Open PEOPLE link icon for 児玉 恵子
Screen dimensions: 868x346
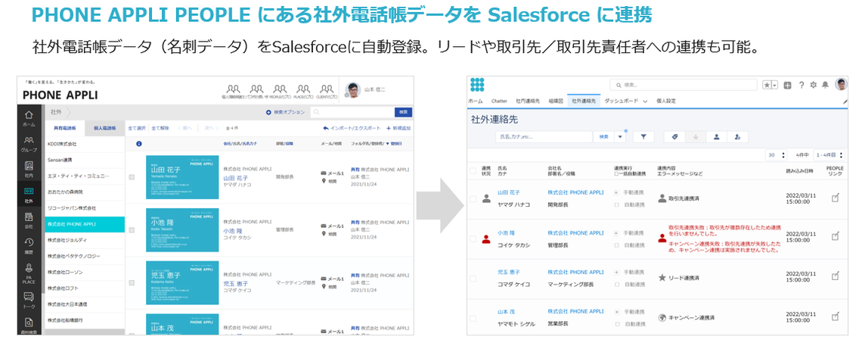click(835, 276)
